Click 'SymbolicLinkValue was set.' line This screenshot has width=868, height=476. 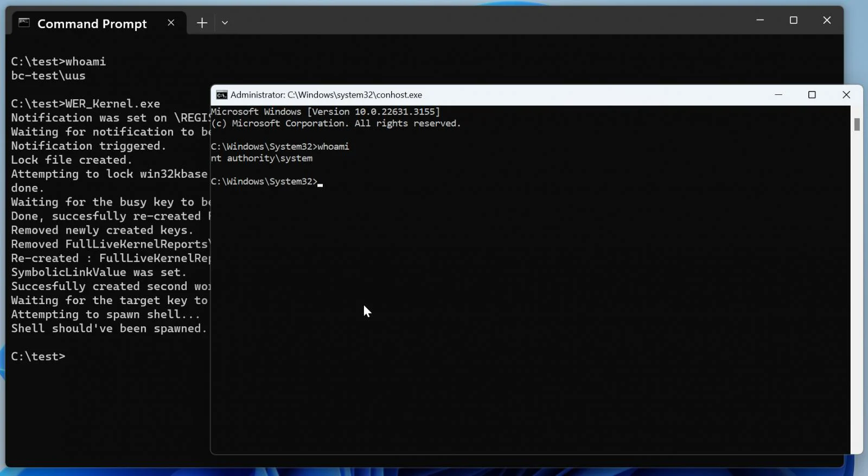[99, 273]
